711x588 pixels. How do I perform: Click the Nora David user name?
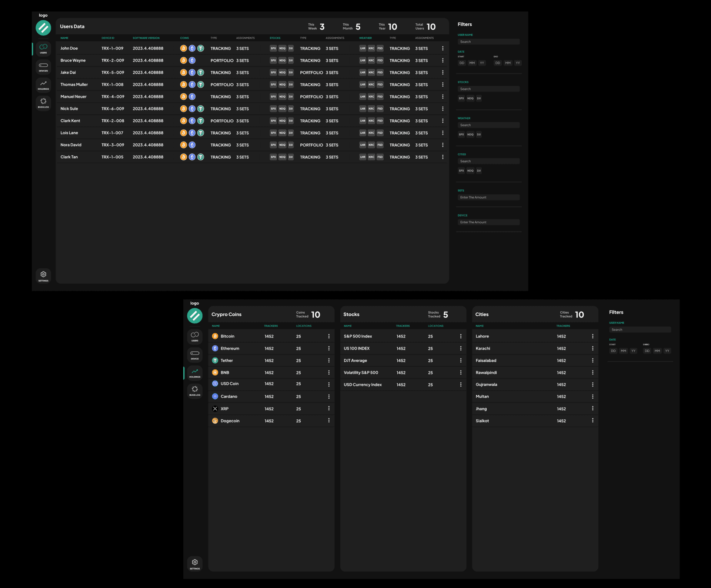71,145
